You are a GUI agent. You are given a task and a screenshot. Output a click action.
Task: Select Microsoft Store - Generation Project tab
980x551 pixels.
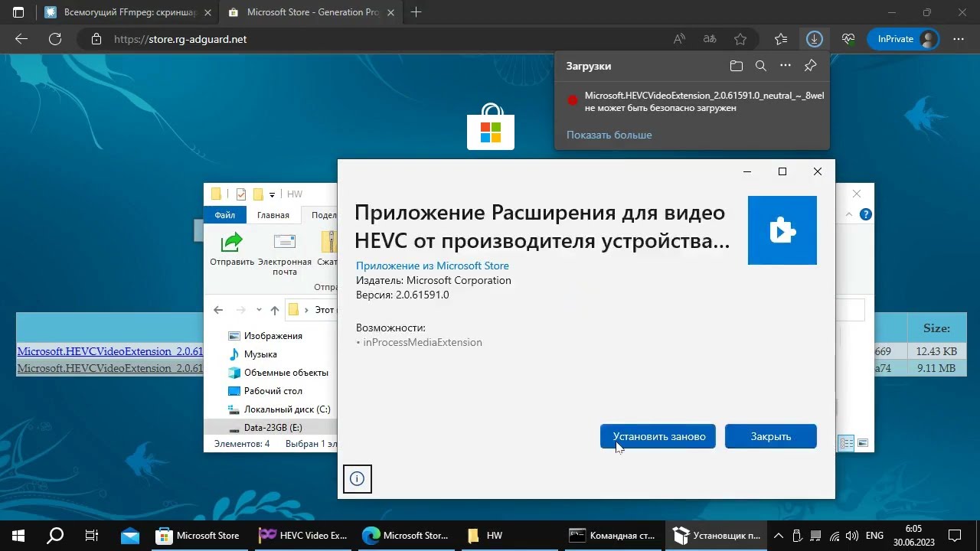[x=310, y=12]
